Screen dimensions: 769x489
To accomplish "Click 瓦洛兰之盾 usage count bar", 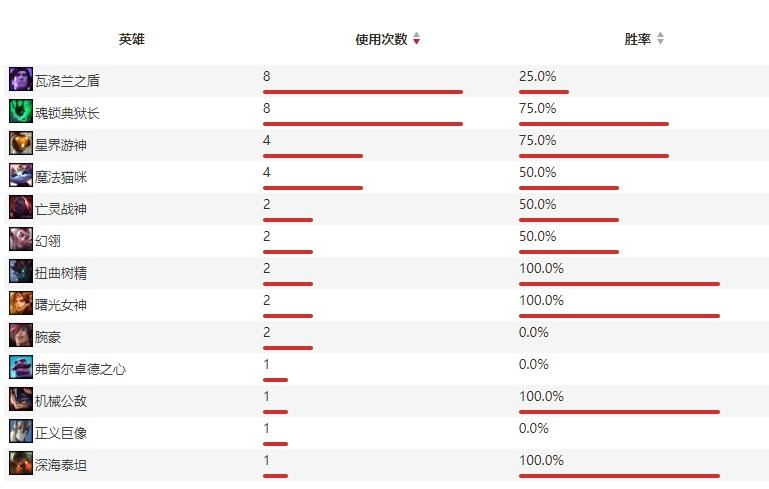I will click(x=362, y=92).
